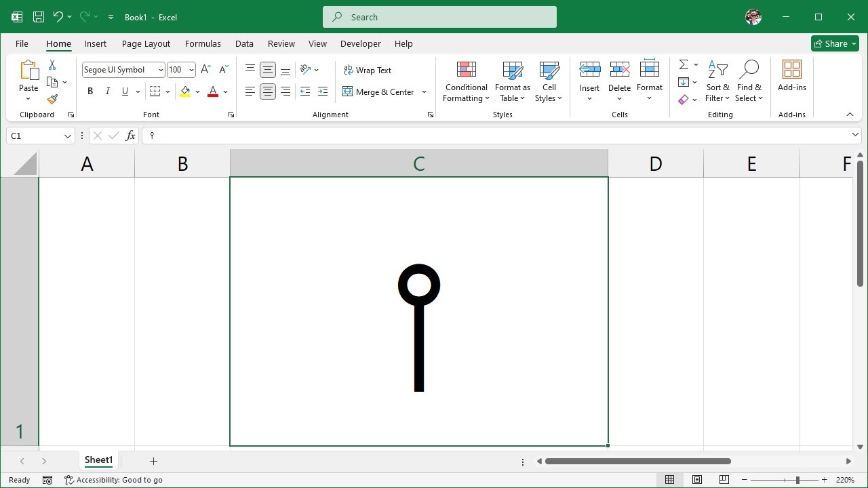Open the Insert ribbon tab

(x=96, y=43)
